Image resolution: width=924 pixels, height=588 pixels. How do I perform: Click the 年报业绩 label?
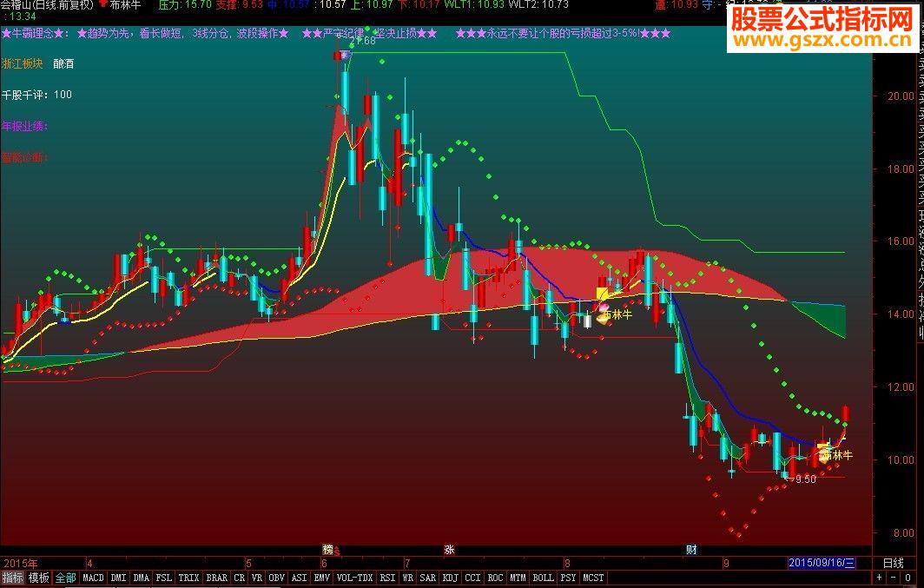click(x=24, y=125)
